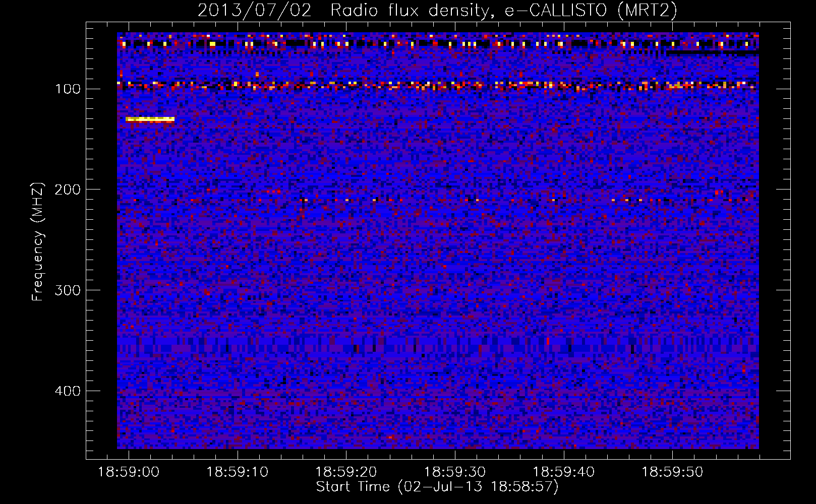The height and width of the screenshot is (504, 816).
Task: Click the 100 frequency tick label
Action: (68, 89)
